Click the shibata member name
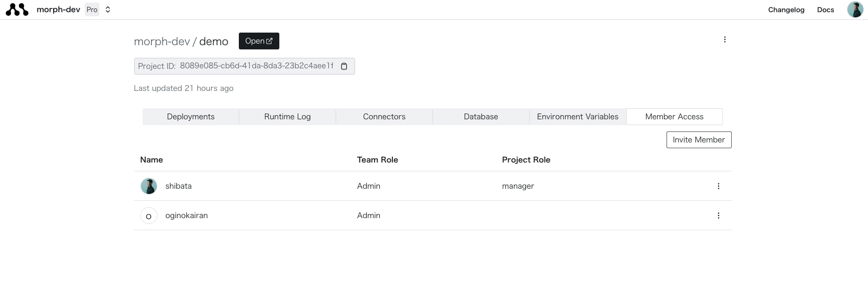This screenshot has height=287, width=868. pos(178,186)
